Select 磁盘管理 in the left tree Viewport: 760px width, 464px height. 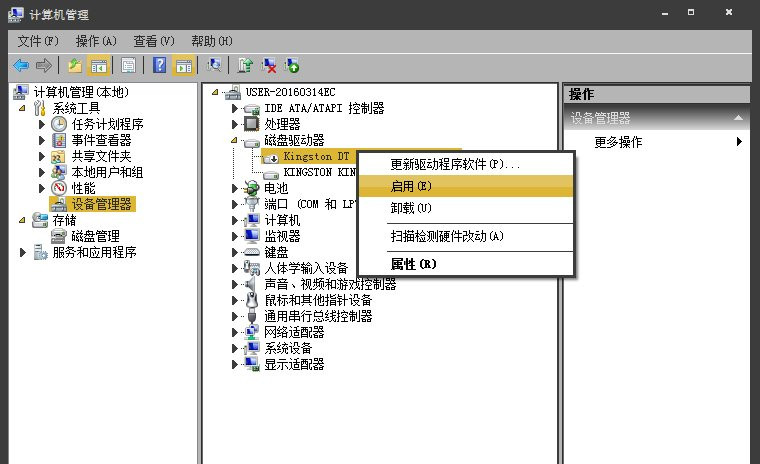coord(95,236)
